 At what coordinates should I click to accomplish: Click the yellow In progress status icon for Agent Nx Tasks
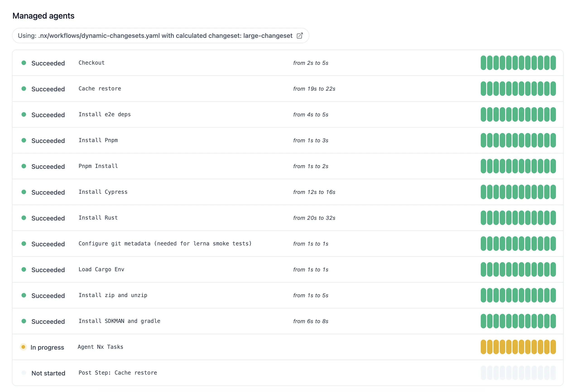coord(25,347)
